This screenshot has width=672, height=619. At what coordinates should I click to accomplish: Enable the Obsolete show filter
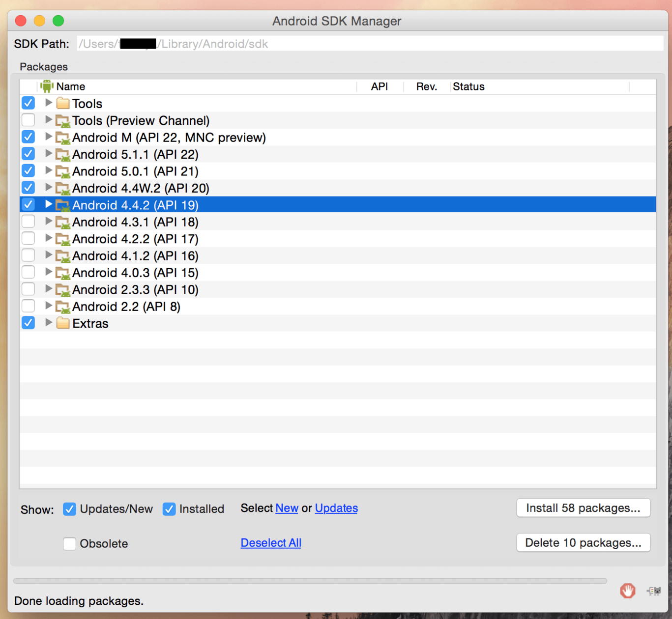(x=69, y=543)
